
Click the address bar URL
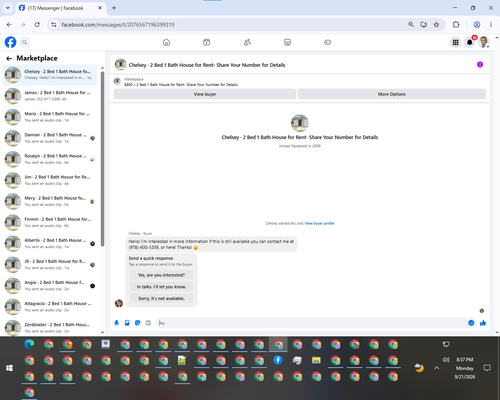118,25
